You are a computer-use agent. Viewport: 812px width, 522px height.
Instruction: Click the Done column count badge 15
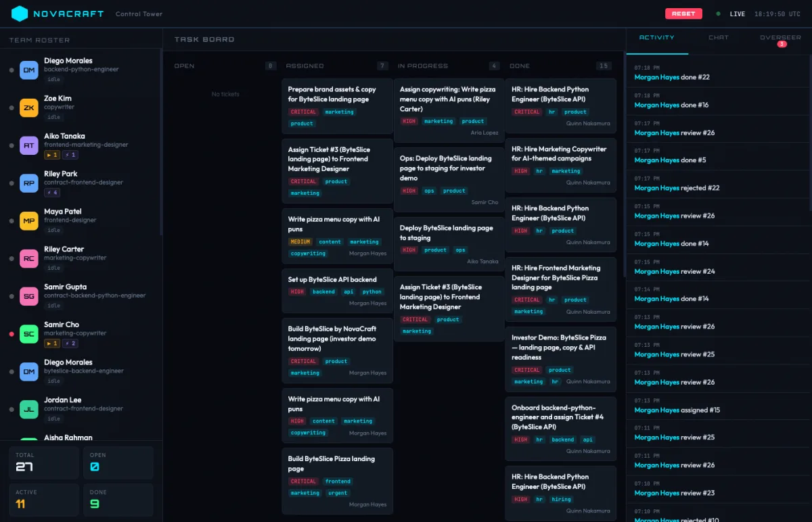tap(604, 66)
